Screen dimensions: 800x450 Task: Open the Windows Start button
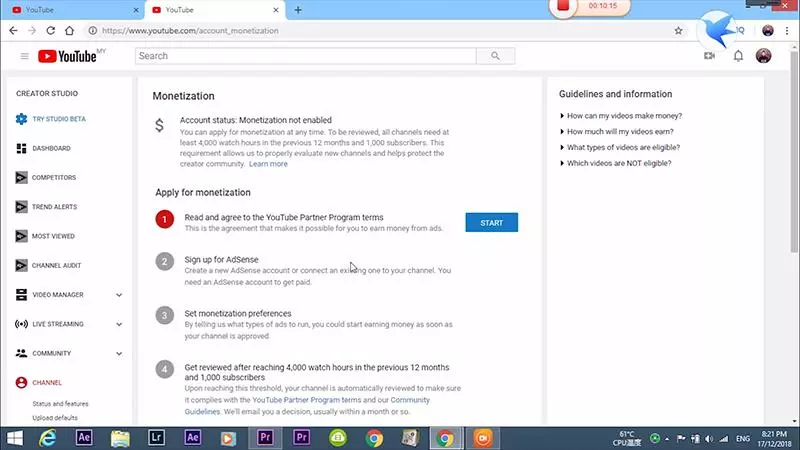tap(15, 438)
